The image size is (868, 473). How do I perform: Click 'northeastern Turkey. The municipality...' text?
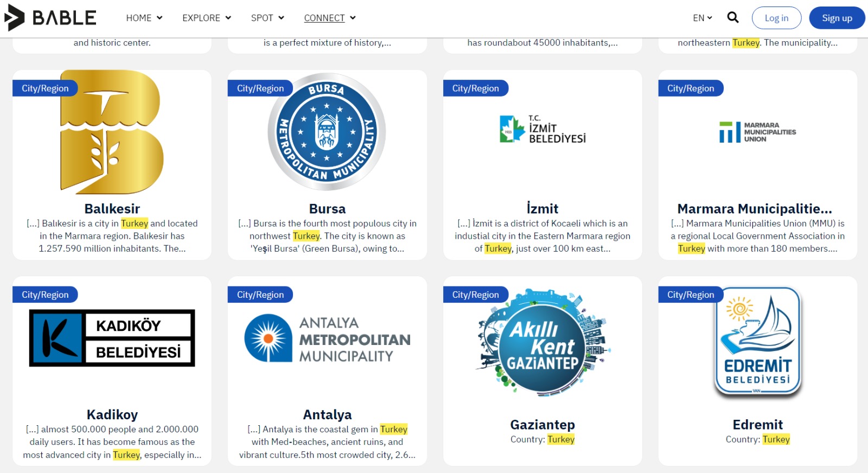[x=757, y=43]
